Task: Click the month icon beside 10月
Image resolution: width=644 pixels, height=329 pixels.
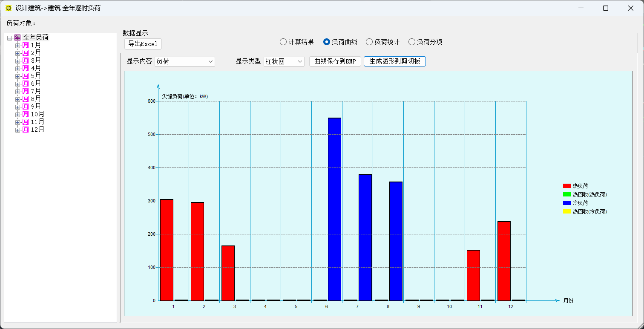Action: [26, 114]
